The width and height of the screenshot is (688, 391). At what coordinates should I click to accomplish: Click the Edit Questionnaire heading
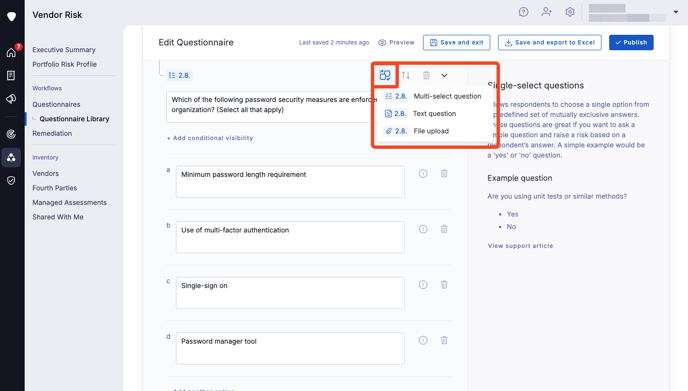pos(196,43)
